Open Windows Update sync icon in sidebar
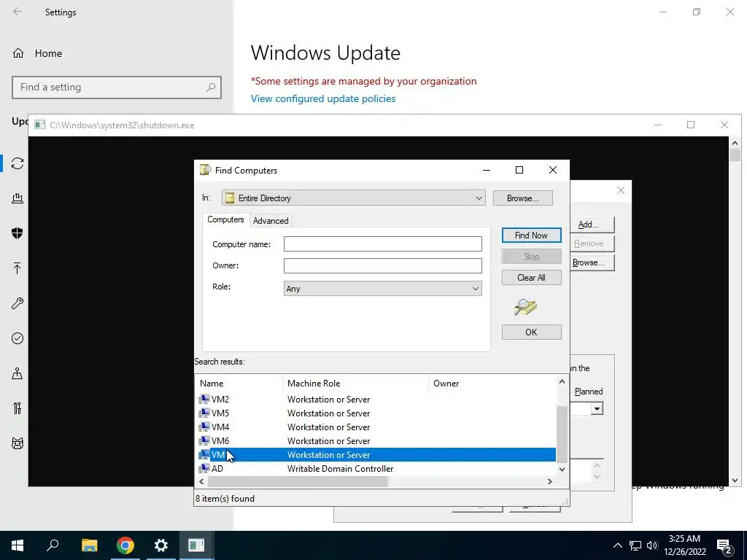Screen dimensions: 747x560 pos(18,163)
